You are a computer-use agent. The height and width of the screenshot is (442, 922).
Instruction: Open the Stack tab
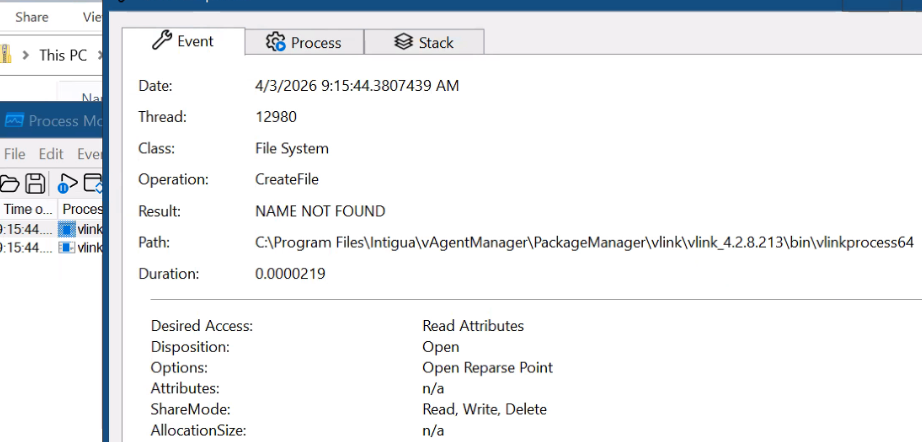pos(424,42)
